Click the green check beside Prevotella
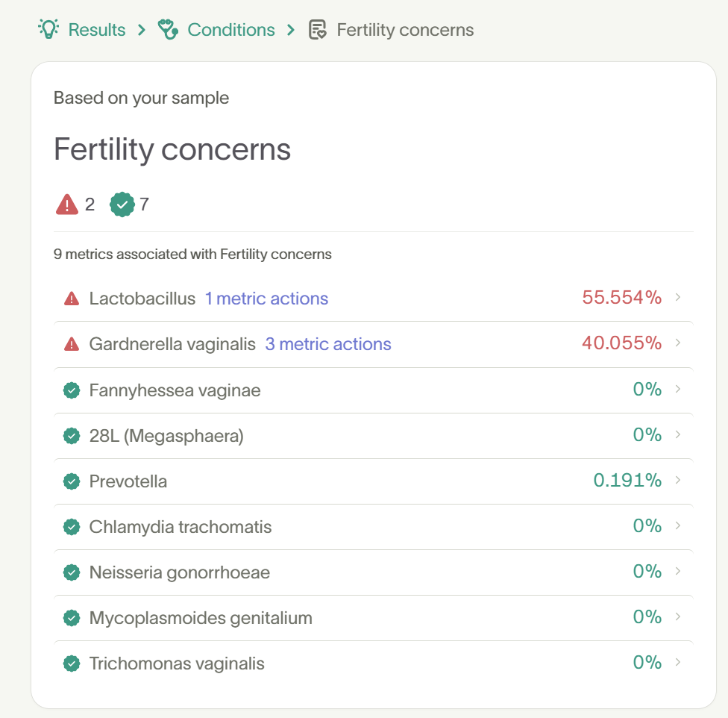The image size is (728, 718). pyautogui.click(x=72, y=481)
